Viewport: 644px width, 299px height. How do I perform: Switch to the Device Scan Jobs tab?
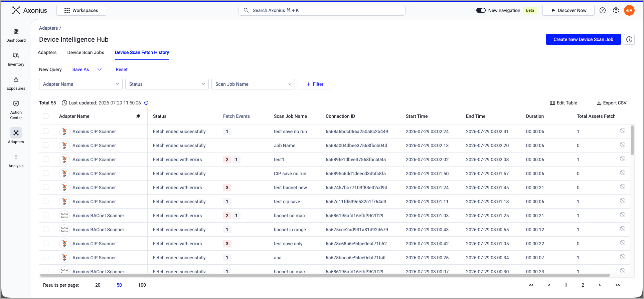[x=86, y=52]
